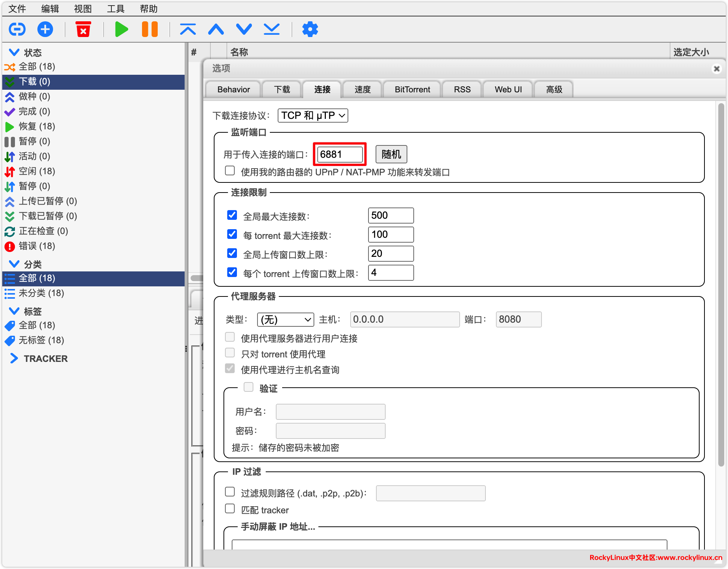Move torrent to top of queue
728x569 pixels.
pos(188,29)
